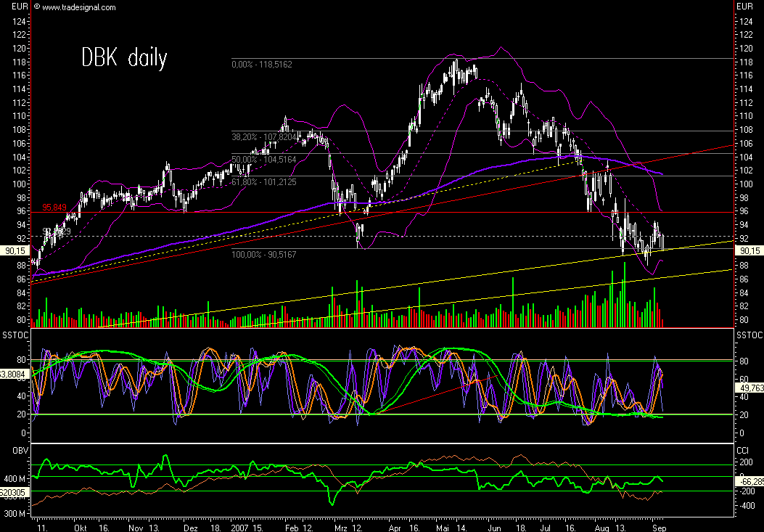This screenshot has width=764, height=532.
Task: Click the Fibonacci label '0,00% - 118,5162'
Action: pos(262,65)
